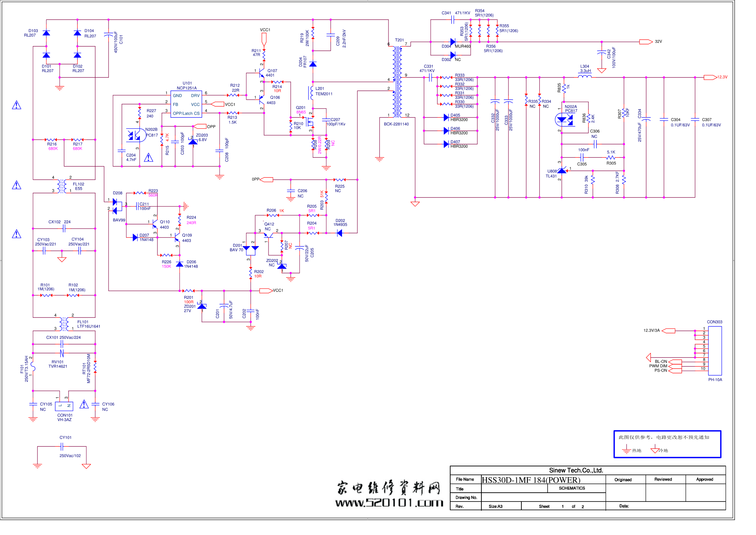Click the 32V output port arrow
The width and height of the screenshot is (756, 535).
click(x=646, y=42)
